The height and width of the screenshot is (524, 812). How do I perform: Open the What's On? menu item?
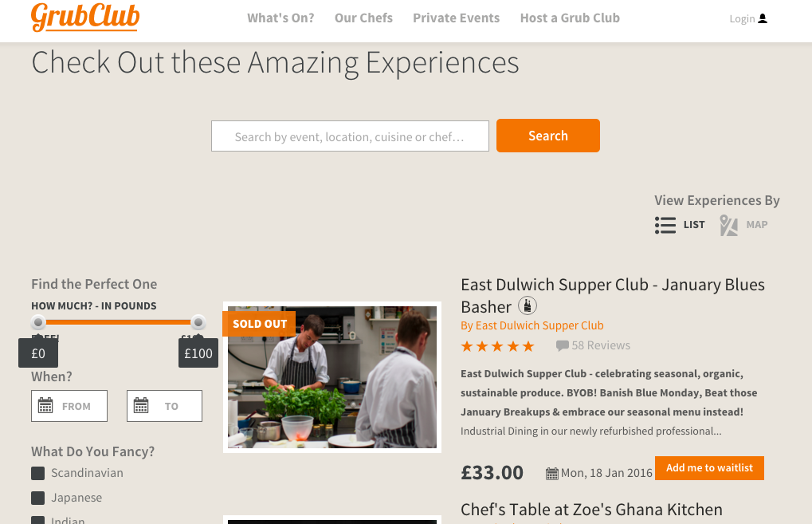tap(280, 18)
